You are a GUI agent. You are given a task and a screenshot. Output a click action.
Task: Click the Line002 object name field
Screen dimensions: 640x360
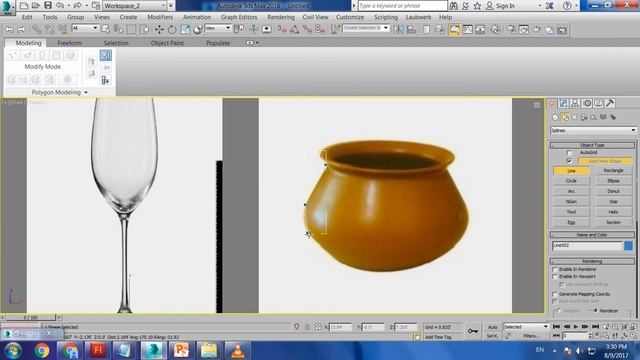(587, 246)
